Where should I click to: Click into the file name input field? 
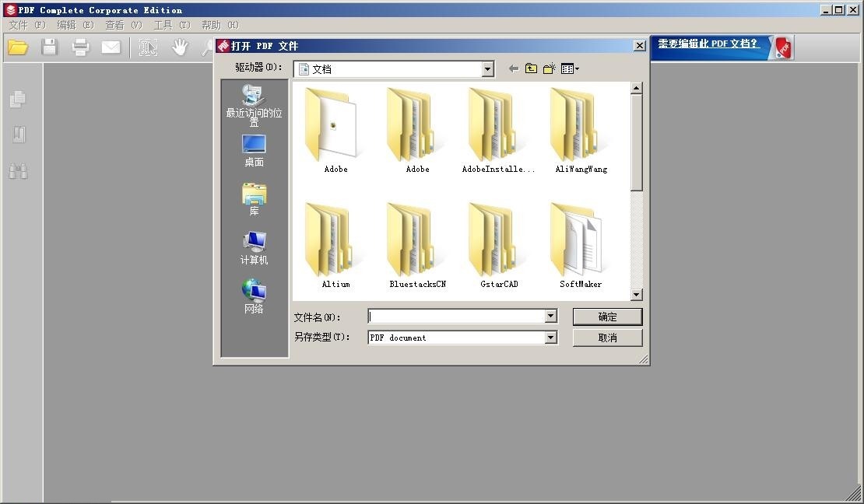457,317
